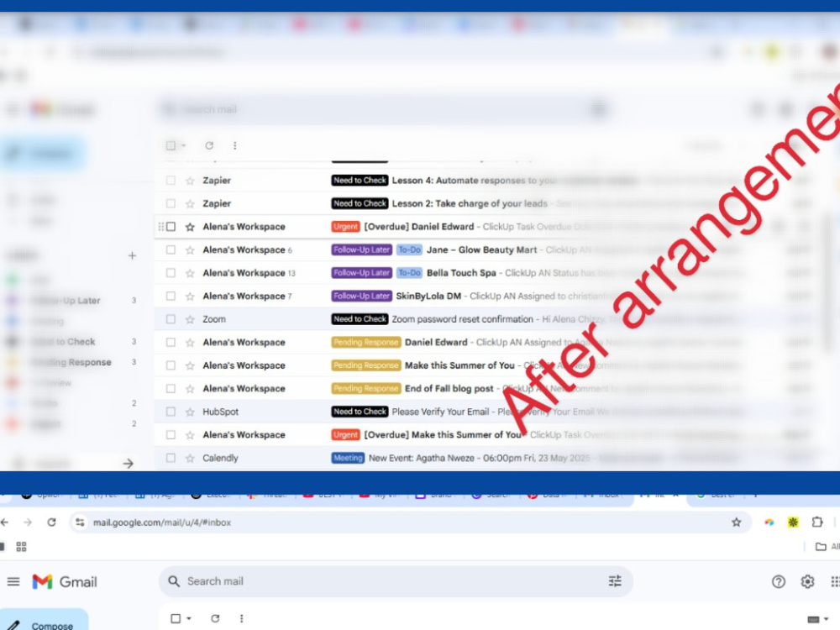Click the mail.google.com address bar URL
The width and height of the screenshot is (840, 630).
162,522
